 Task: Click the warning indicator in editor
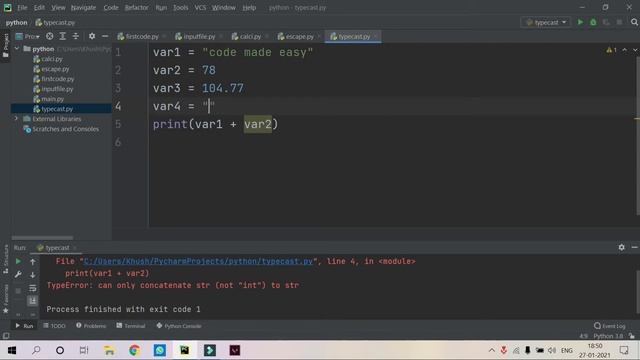click(x=611, y=50)
